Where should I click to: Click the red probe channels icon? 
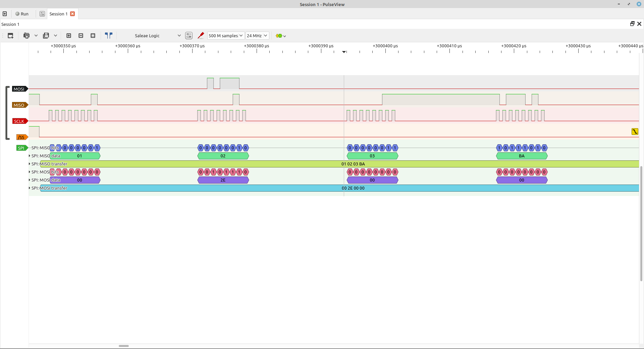tap(201, 36)
